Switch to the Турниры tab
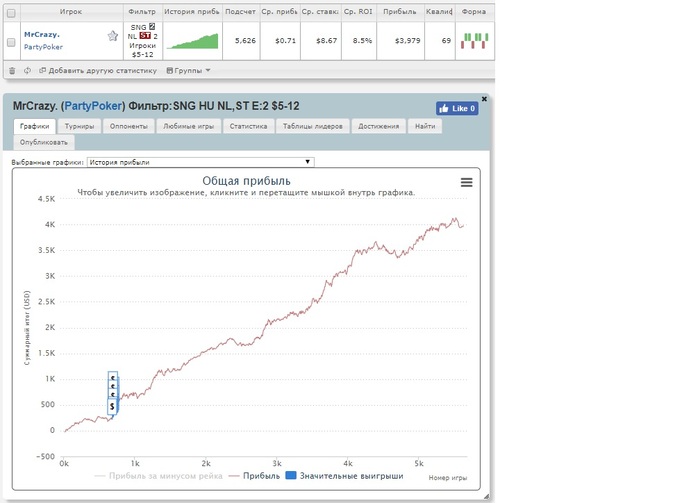 [79, 126]
